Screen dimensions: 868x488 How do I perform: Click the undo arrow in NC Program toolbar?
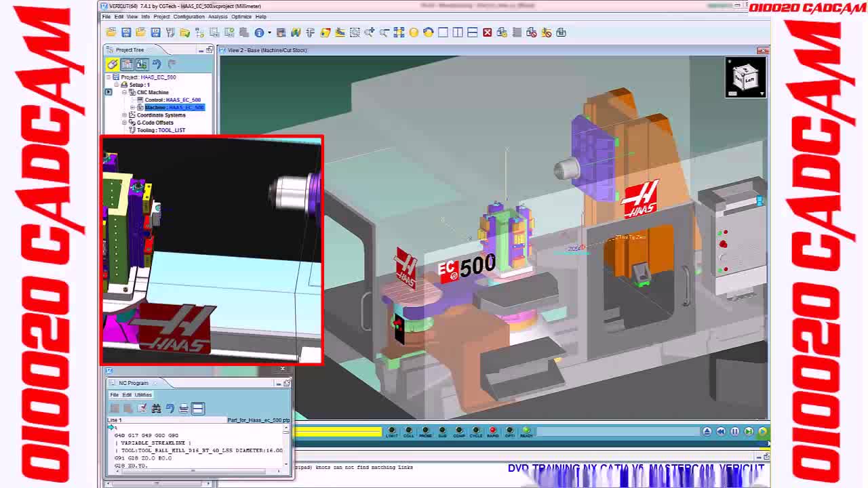170,408
